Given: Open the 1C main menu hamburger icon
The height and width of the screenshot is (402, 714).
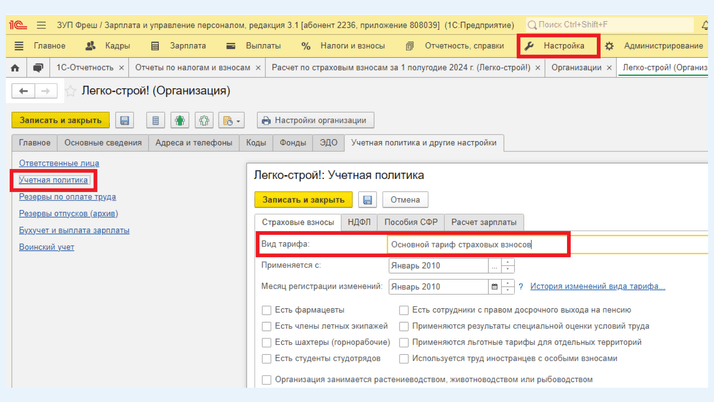Looking at the screenshot, I should (41, 25).
